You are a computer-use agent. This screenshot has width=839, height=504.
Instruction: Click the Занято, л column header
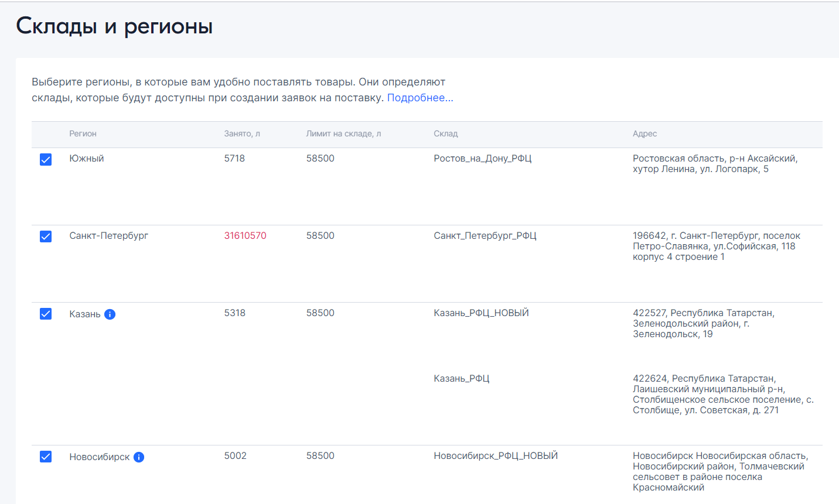point(242,133)
